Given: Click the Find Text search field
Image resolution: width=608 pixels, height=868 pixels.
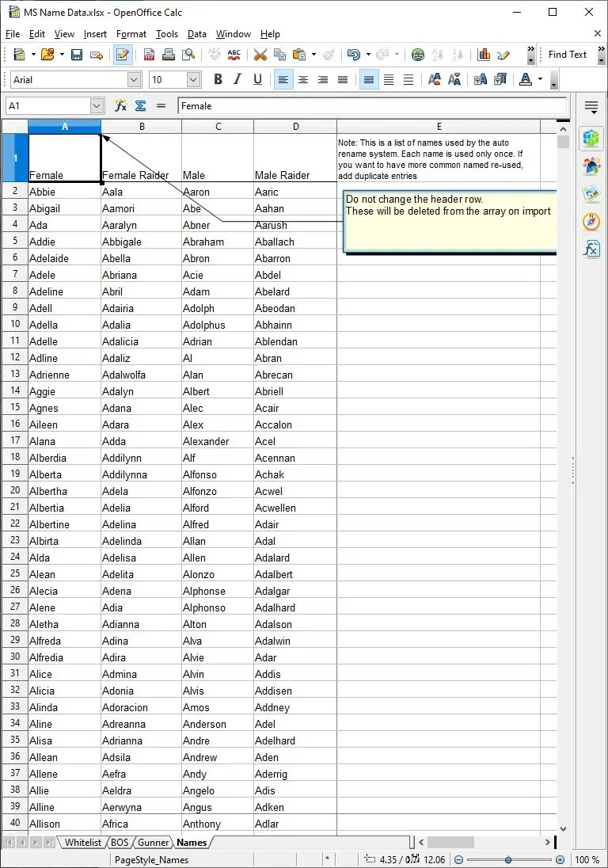Looking at the screenshot, I should (x=568, y=54).
